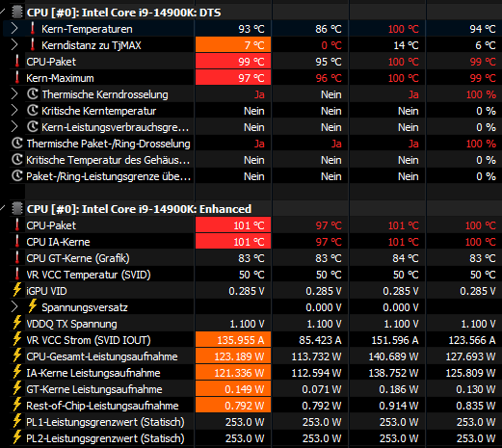Click the 135.955 A current value
Image resolution: width=502 pixels, height=448 pixels.
coord(233,340)
